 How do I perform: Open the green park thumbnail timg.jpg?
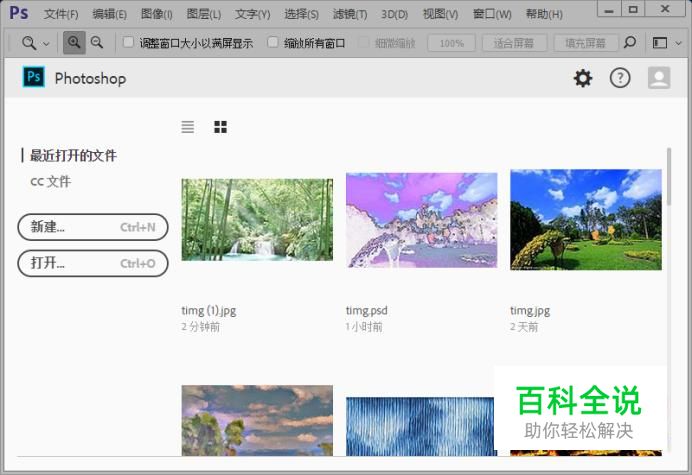click(586, 219)
